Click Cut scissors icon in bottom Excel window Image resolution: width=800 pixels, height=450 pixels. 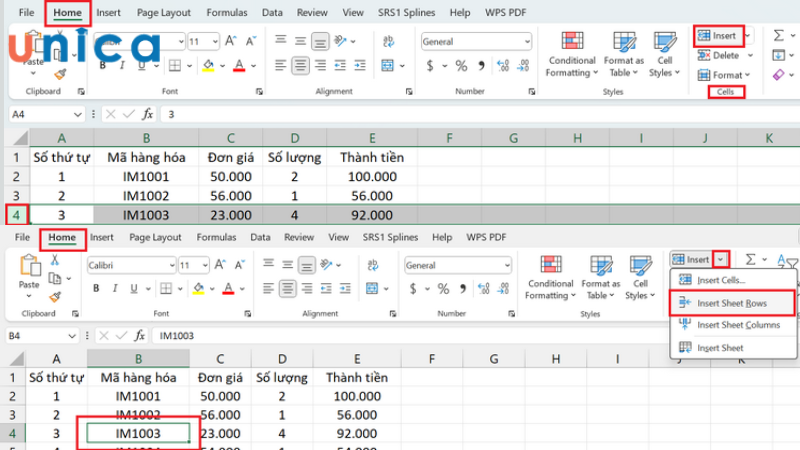point(55,260)
